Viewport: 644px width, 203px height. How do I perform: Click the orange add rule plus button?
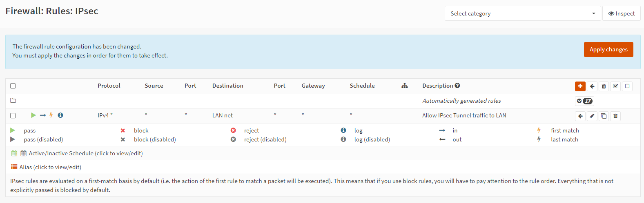point(580,86)
